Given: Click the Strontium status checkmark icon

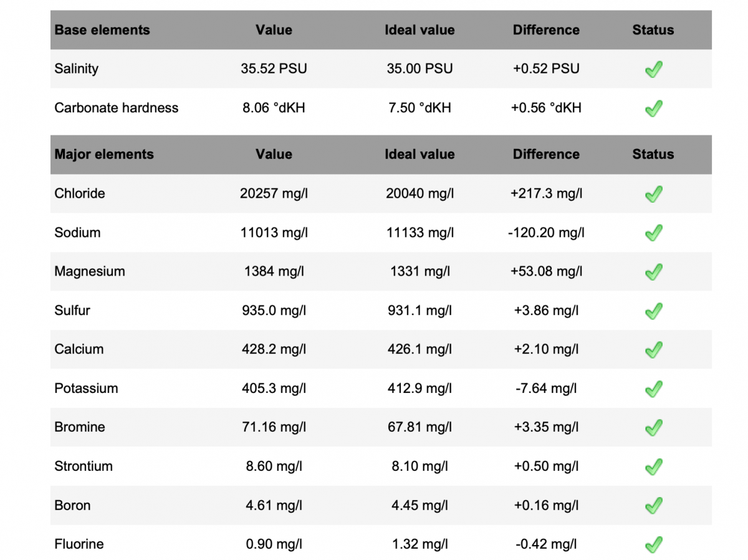Looking at the screenshot, I should click(x=653, y=466).
